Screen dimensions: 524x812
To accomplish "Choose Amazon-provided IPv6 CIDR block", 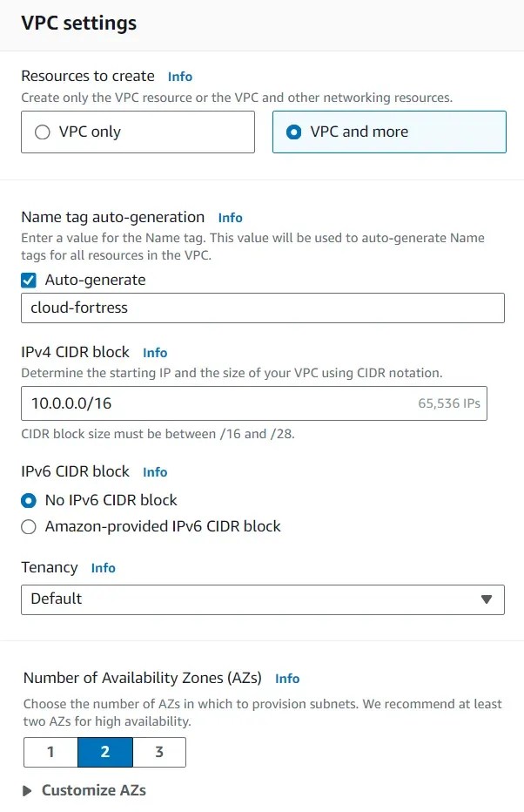I will (27, 526).
